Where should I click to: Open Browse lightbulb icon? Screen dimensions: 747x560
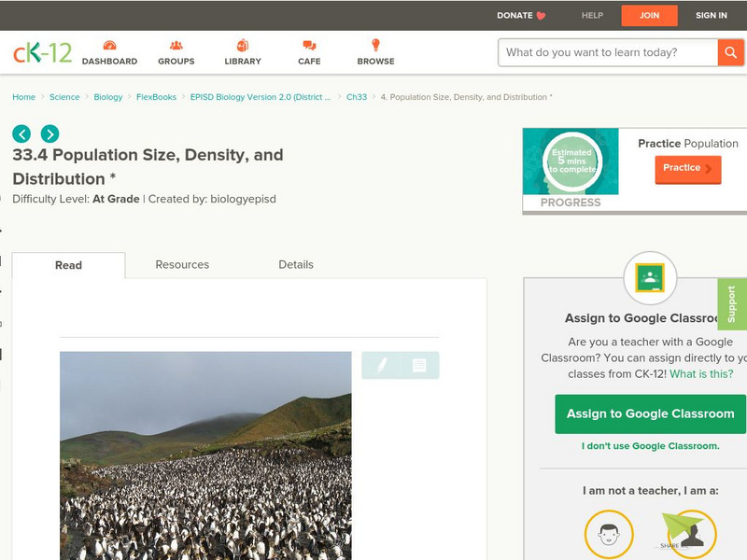pos(375,45)
